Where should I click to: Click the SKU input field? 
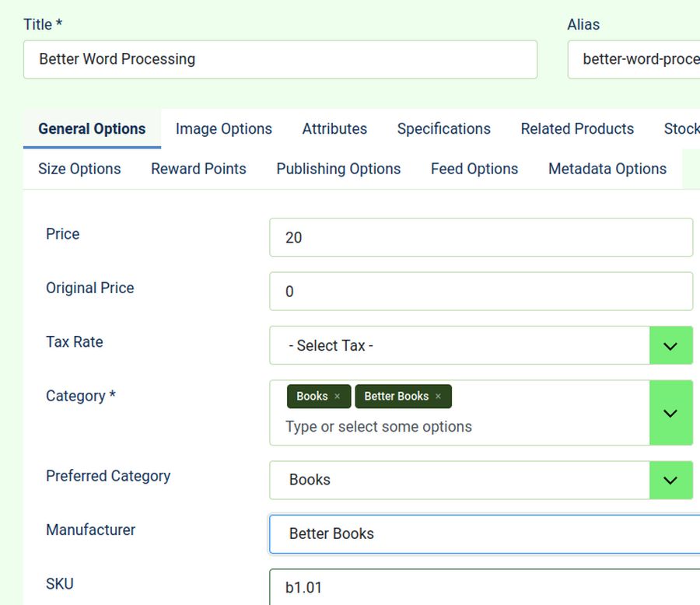484,587
